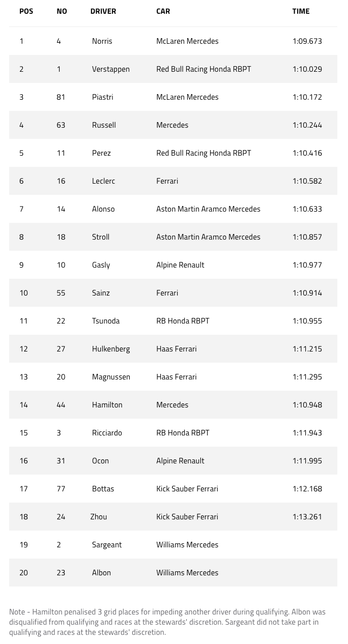Select Russell's name in row four
Screen dimensions: 348x644
click(104, 125)
